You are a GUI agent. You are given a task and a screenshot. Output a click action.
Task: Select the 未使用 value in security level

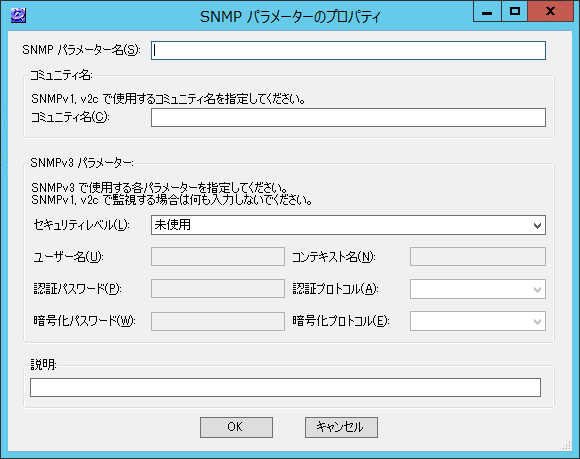172,225
